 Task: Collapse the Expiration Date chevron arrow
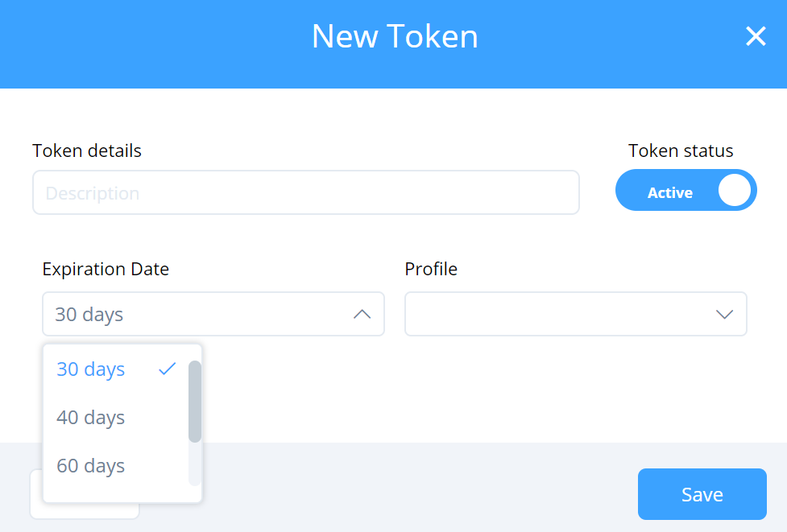click(362, 314)
